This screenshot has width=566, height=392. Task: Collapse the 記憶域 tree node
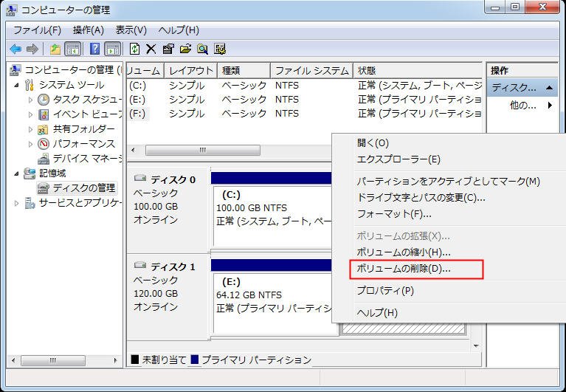(17, 173)
